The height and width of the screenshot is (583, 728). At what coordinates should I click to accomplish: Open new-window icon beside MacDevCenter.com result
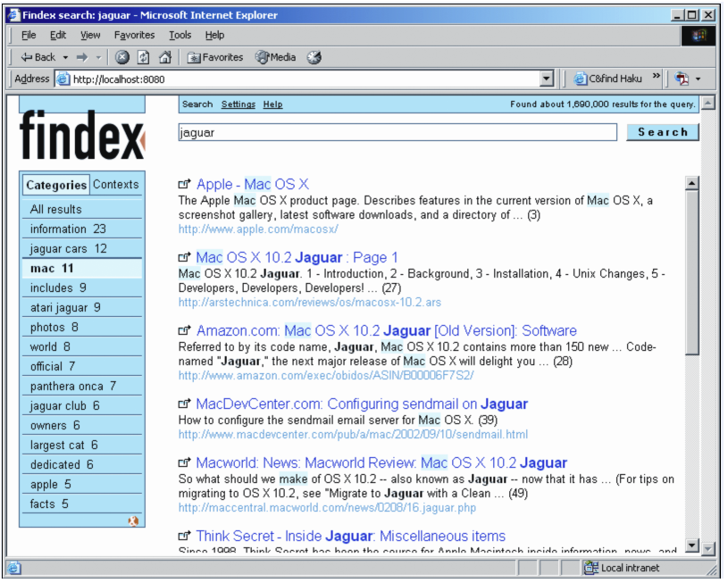click(184, 404)
